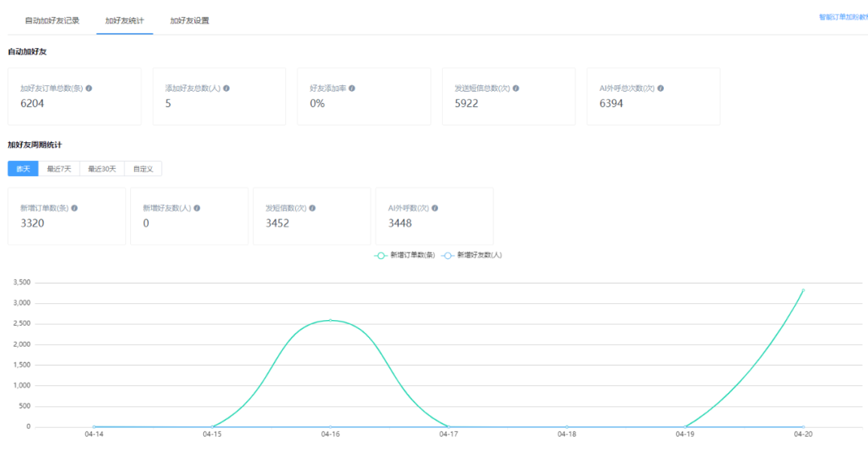
Task: Click info icon beside 新增订单数(条) card
Action: click(x=75, y=207)
